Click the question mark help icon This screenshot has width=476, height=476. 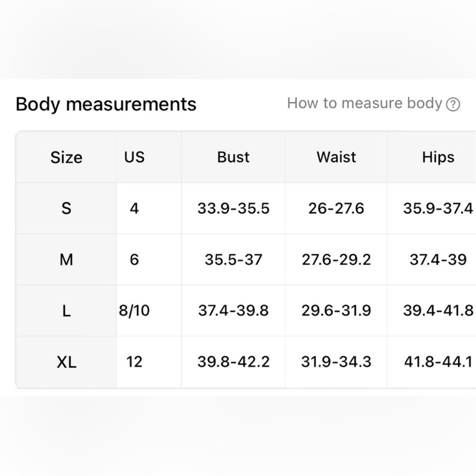pos(453,104)
